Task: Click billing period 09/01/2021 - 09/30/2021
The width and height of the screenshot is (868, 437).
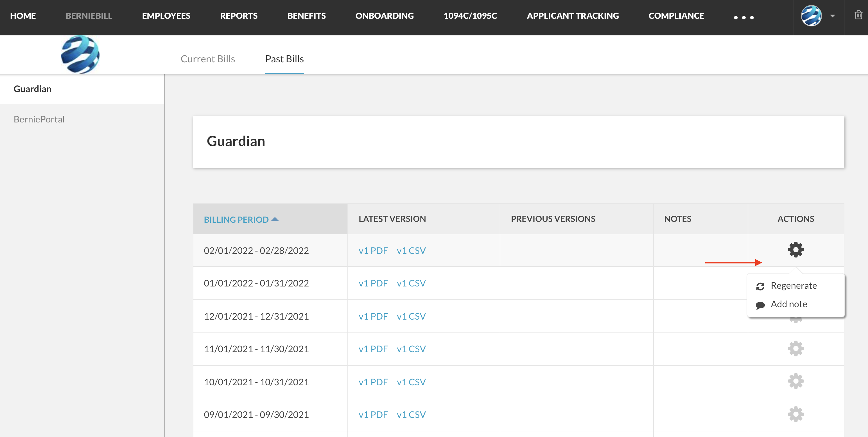Action: point(256,415)
